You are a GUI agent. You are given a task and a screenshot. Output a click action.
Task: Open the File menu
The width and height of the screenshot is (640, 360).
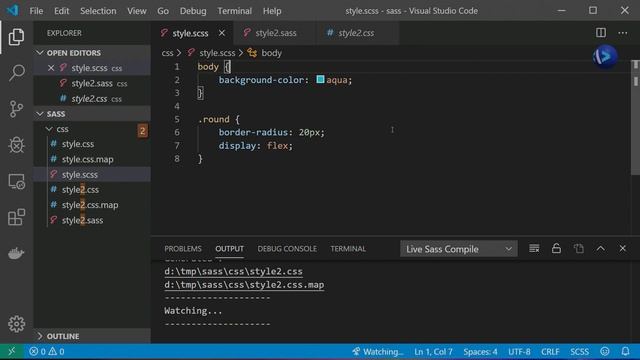coord(36,11)
